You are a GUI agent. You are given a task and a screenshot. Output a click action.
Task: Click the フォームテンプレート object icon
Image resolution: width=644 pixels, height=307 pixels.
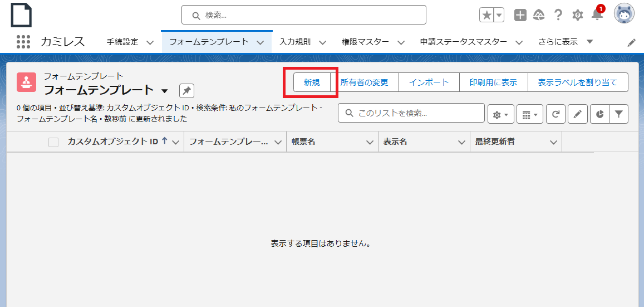pyautogui.click(x=26, y=82)
